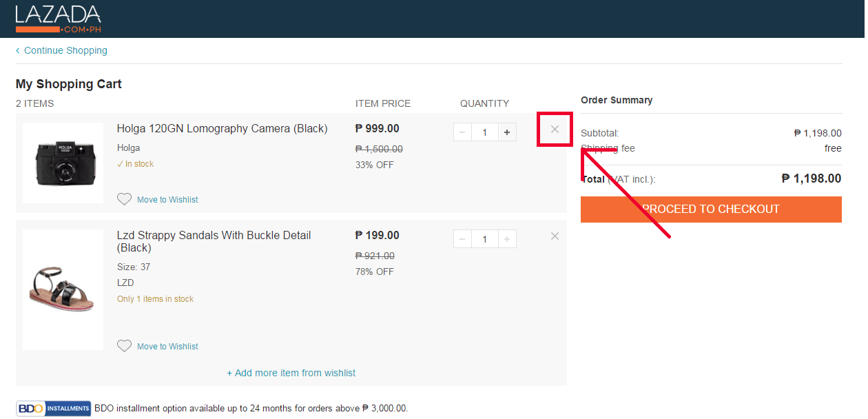The width and height of the screenshot is (868, 419).
Task: Click the 33% OFF label
Action: [375, 165]
